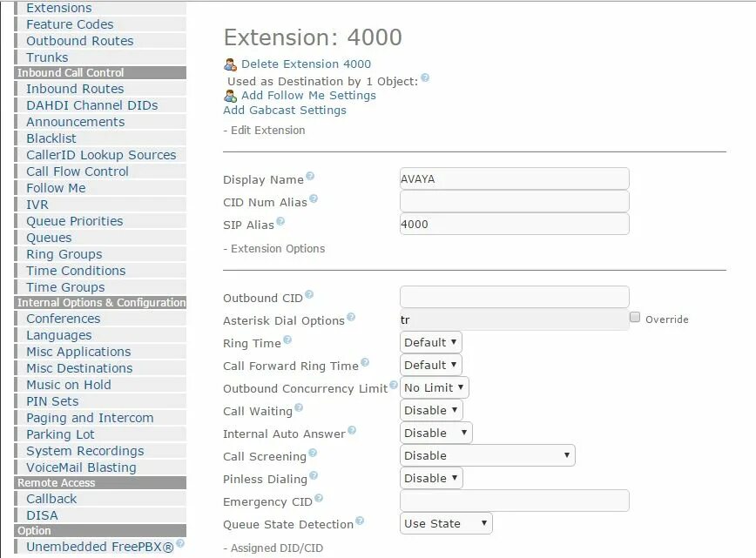
Task: Click help icon beside Call Waiting
Action: (x=299, y=407)
